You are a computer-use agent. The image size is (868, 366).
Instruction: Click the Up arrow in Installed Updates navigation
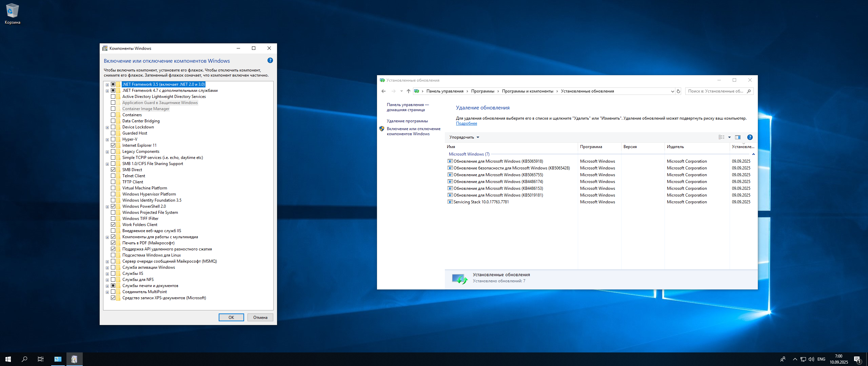coord(409,91)
